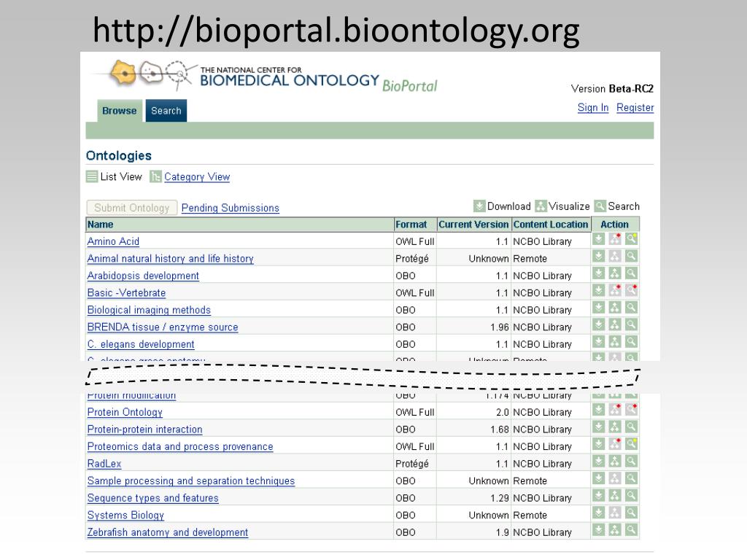Search icon for Proteomics data provenance
The image size is (747, 560).
pos(631,444)
